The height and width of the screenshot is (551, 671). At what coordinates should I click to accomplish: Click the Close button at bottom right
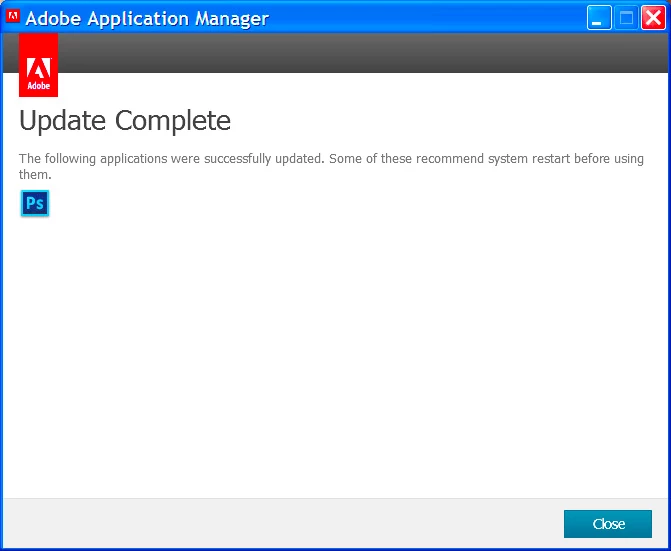(x=608, y=524)
